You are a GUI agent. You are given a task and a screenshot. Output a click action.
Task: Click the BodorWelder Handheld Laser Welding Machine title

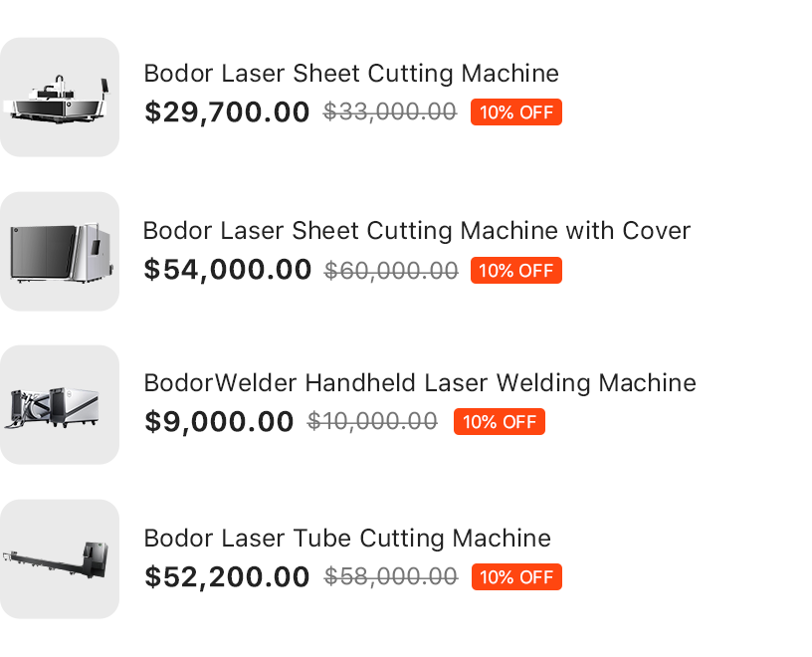click(420, 383)
